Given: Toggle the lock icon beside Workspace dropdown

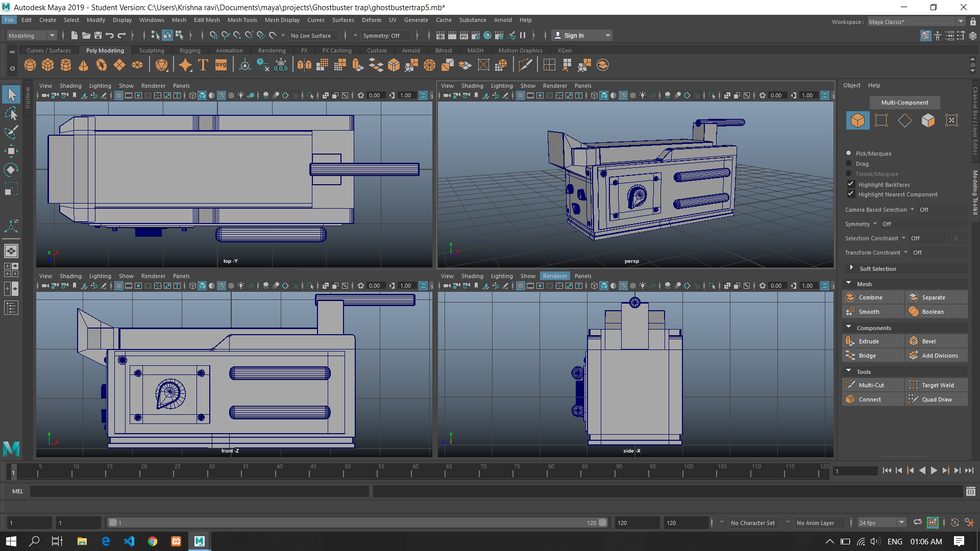Looking at the screenshot, I should (973, 21).
